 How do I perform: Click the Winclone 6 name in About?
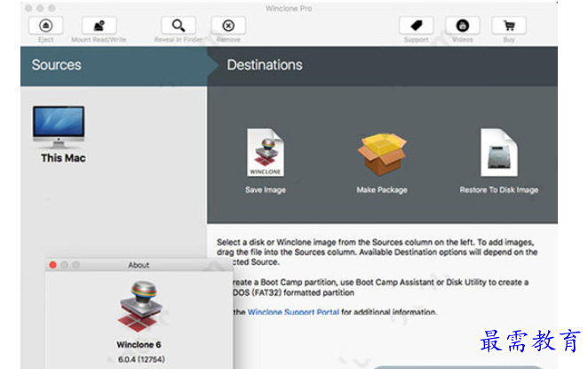pyautogui.click(x=139, y=345)
